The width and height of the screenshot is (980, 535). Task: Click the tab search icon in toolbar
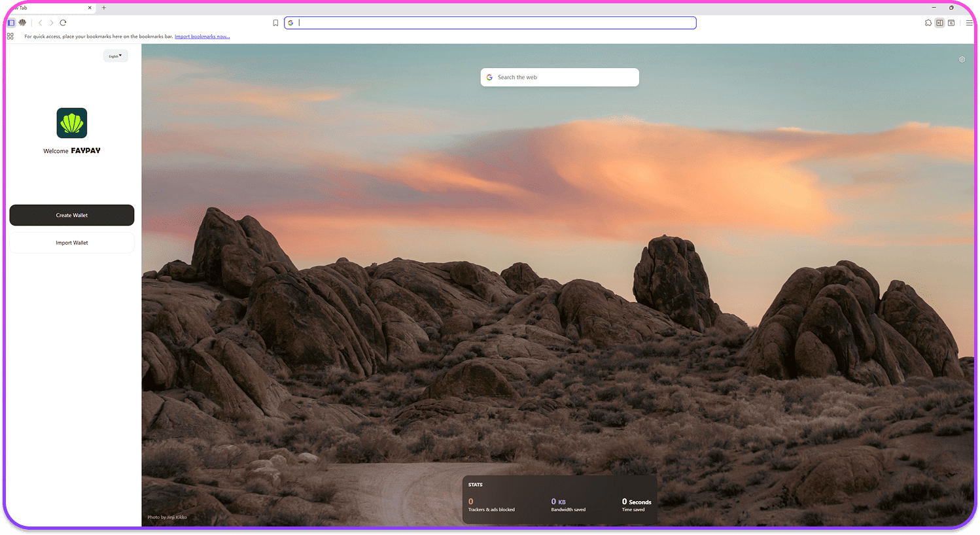tap(951, 23)
